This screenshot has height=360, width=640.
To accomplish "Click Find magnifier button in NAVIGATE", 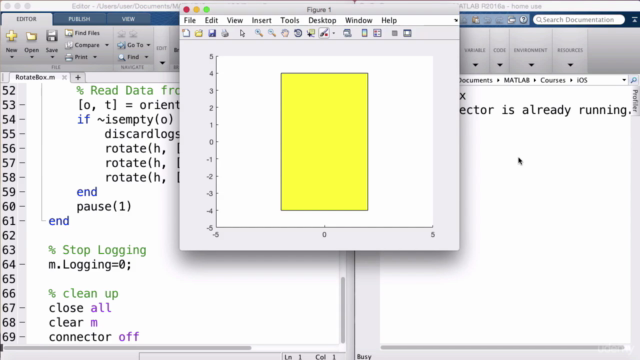I will pyautogui.click(x=129, y=57).
